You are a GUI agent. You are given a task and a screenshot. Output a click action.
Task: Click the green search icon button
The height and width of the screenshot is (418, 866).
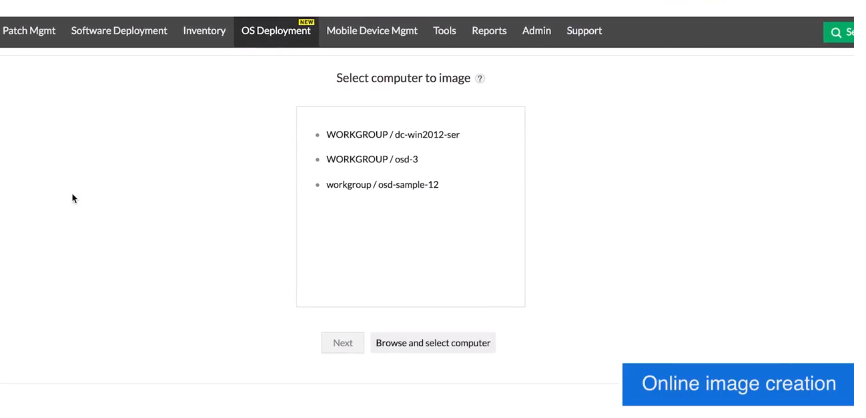point(838,32)
